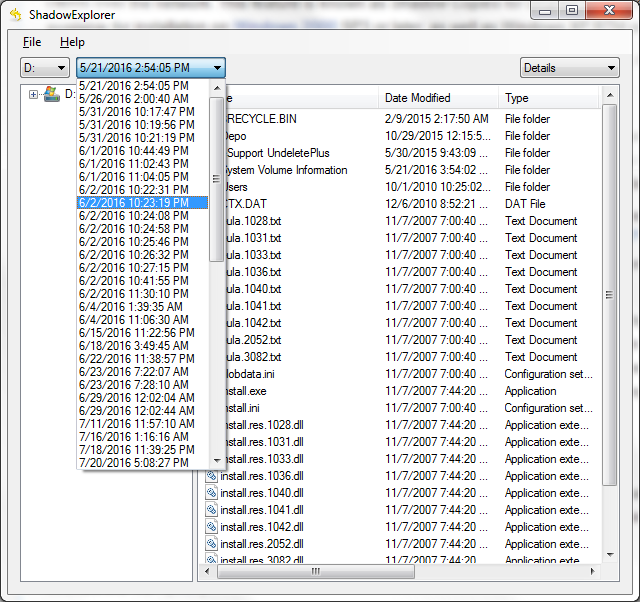This screenshot has height=602, width=640.
Task: Select snapshot 6/2/2016 10:27:15 PM
Action: point(142,268)
